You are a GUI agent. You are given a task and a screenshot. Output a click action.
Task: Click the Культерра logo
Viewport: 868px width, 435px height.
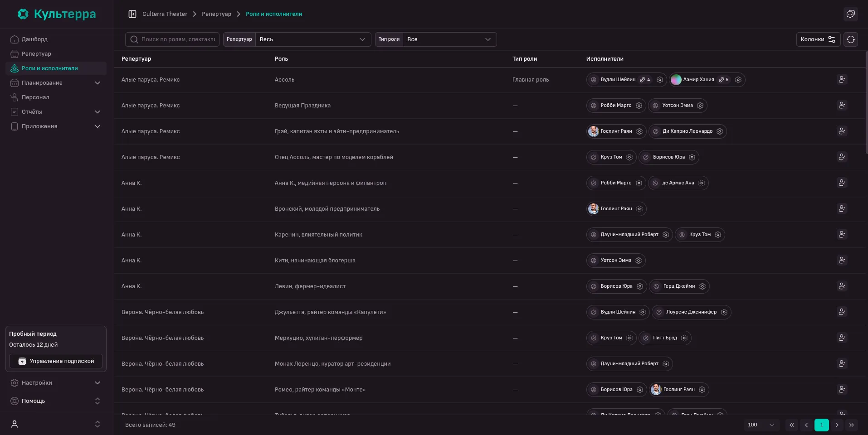(x=57, y=14)
